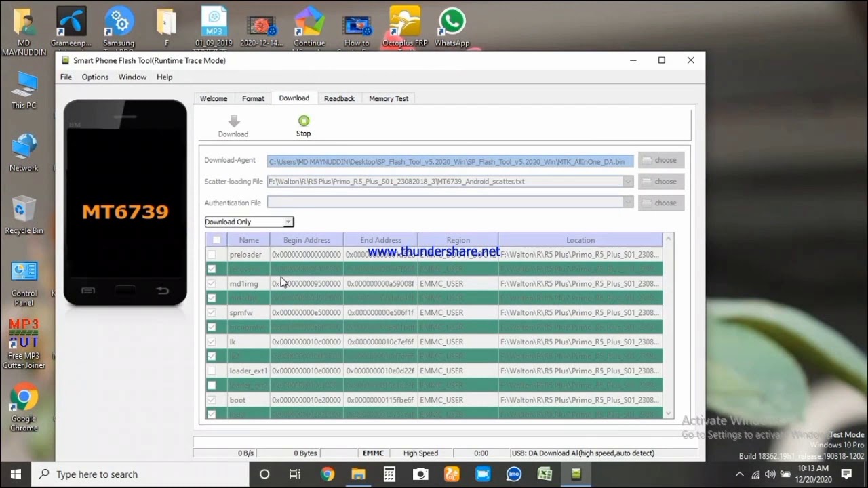Open Calculator from the taskbar
Screen dimensions: 868x488
coord(389,474)
